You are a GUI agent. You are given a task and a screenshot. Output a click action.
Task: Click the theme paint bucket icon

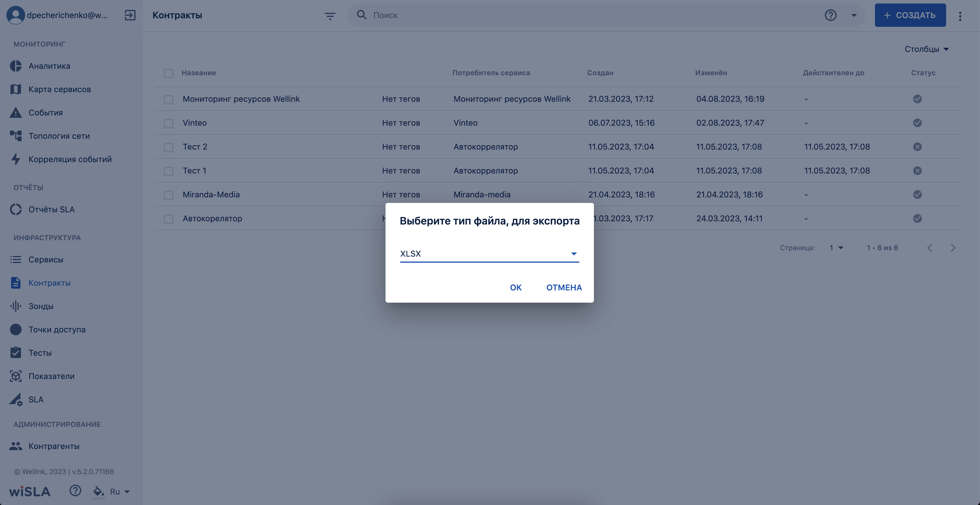click(x=99, y=492)
